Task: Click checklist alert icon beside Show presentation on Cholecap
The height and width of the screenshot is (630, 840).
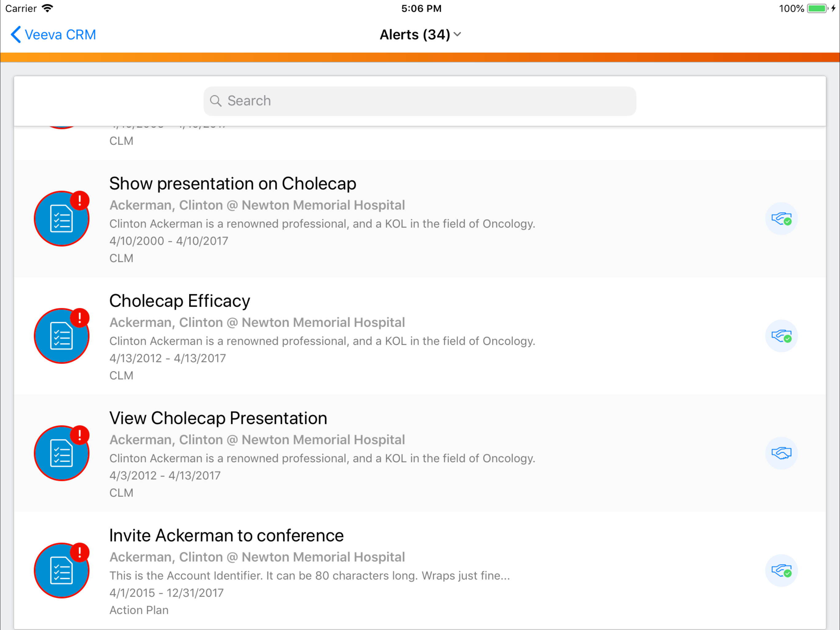Action: (61, 219)
